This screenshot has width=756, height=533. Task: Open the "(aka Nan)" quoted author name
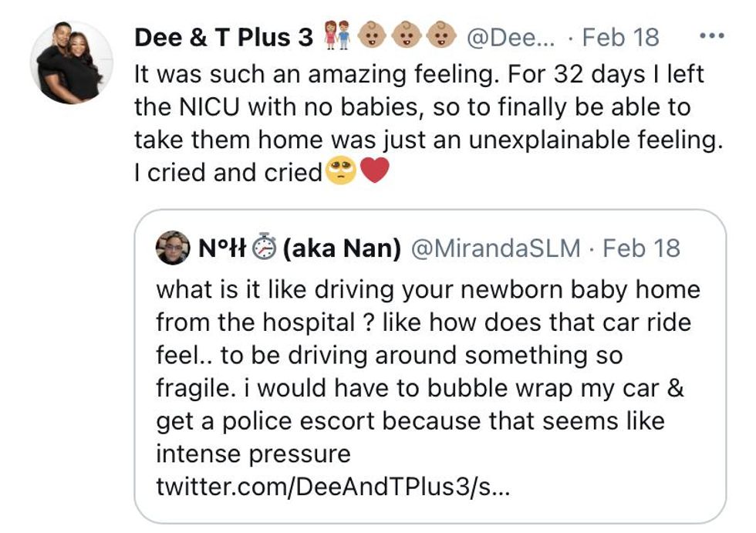pos(342,248)
